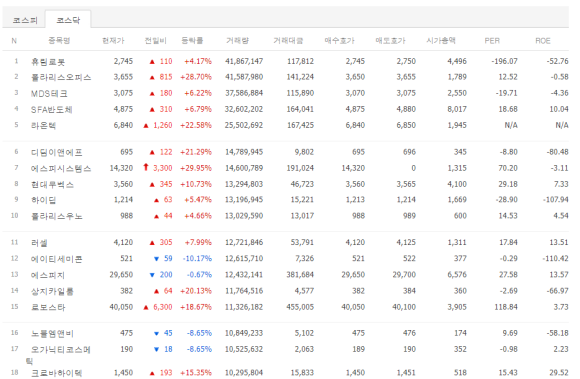The height and width of the screenshot is (379, 580).
Task: Open the 폴라리스오피스 stock page
Action: coord(61,78)
